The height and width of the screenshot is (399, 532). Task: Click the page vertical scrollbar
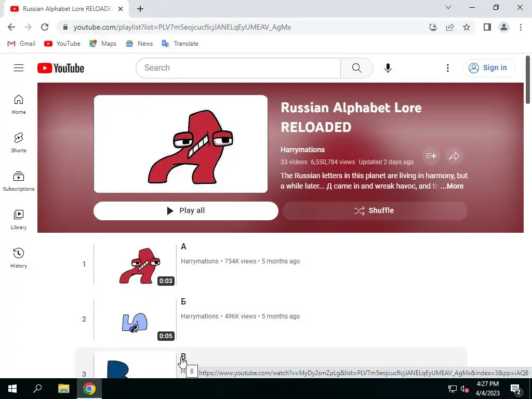(528, 79)
